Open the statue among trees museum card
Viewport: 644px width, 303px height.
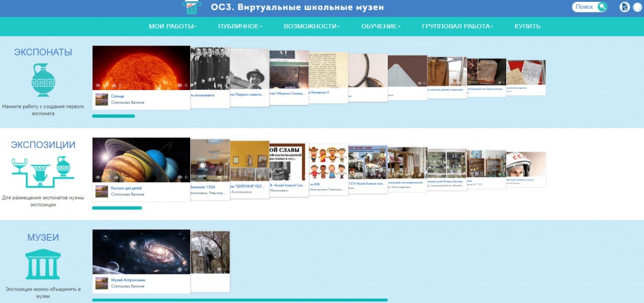coord(210,261)
